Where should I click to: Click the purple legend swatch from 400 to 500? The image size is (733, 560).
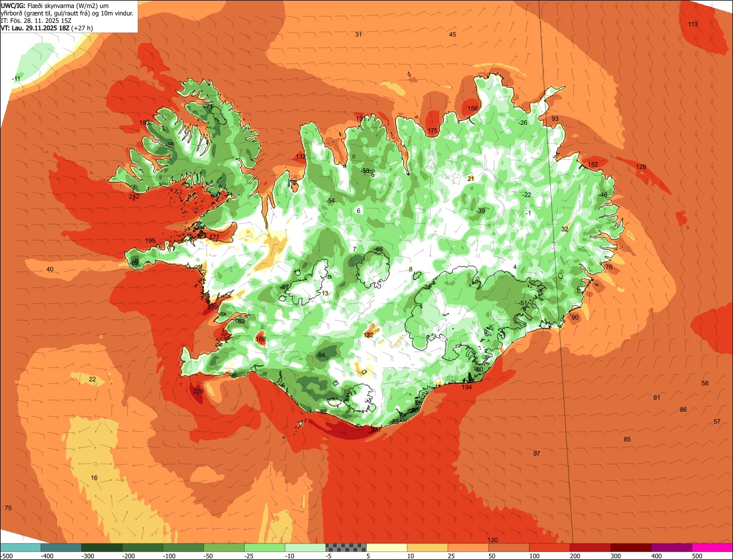click(x=671, y=547)
